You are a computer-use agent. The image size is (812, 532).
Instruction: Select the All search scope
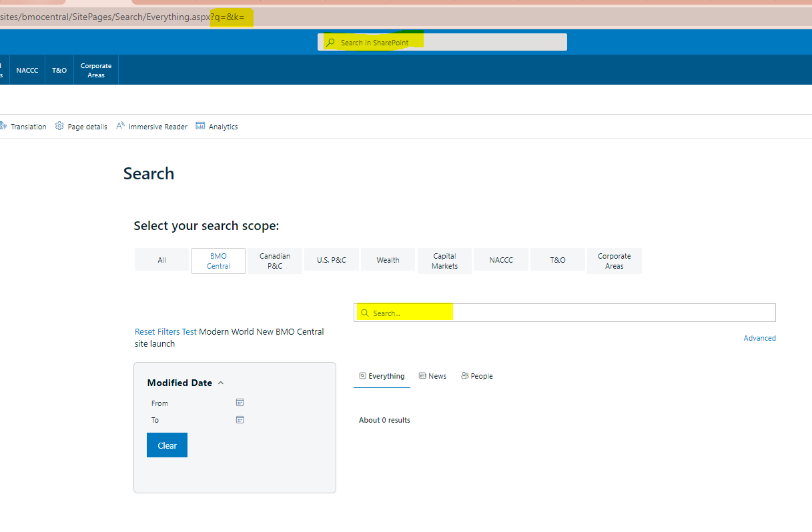click(161, 260)
